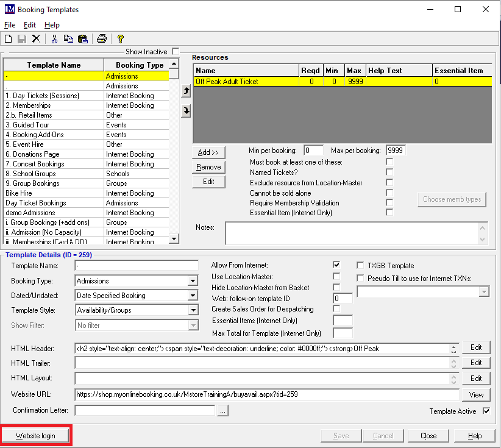Click the Cut scissors icon

pyautogui.click(x=54, y=39)
